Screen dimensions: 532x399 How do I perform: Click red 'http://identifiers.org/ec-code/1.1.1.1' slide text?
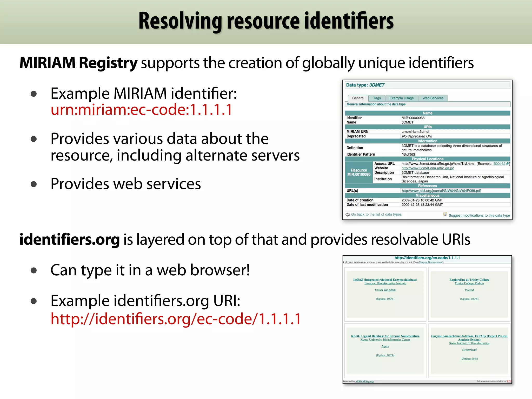(x=176, y=319)
